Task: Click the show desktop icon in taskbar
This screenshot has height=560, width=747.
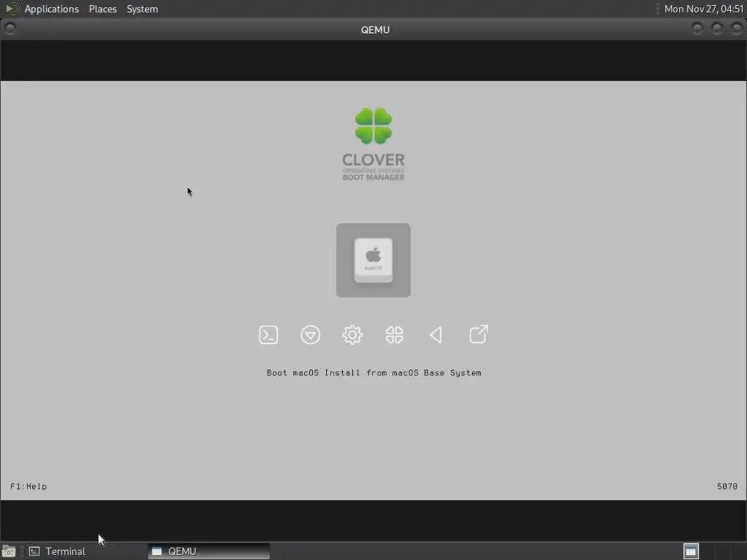Action: (x=9, y=551)
